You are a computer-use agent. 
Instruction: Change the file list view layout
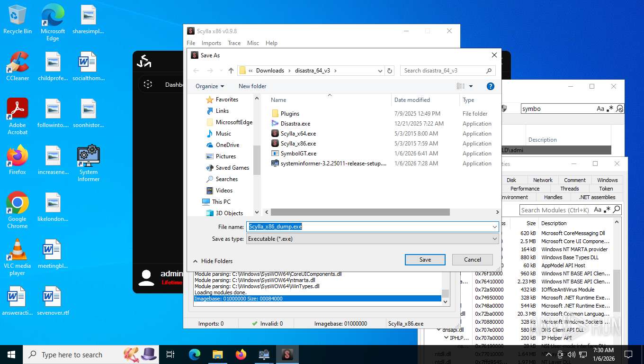(x=461, y=86)
